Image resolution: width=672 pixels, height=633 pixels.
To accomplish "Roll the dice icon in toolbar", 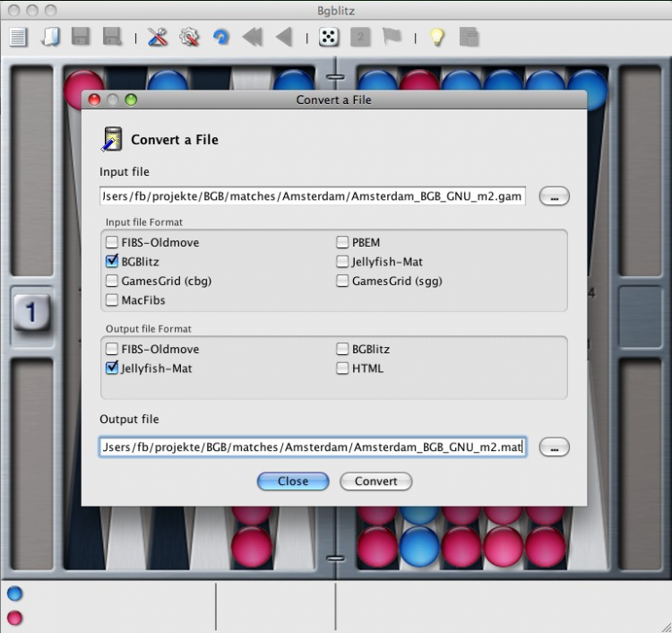I will [329, 38].
